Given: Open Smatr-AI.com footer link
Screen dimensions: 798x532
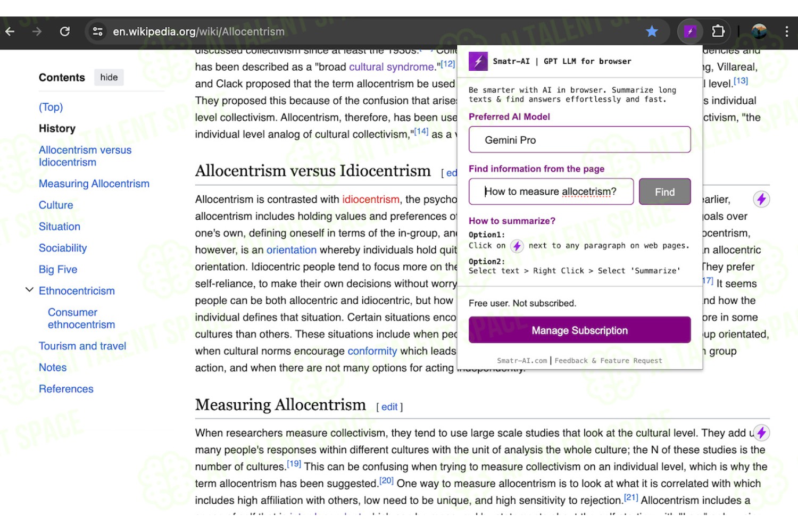Looking at the screenshot, I should pos(521,361).
